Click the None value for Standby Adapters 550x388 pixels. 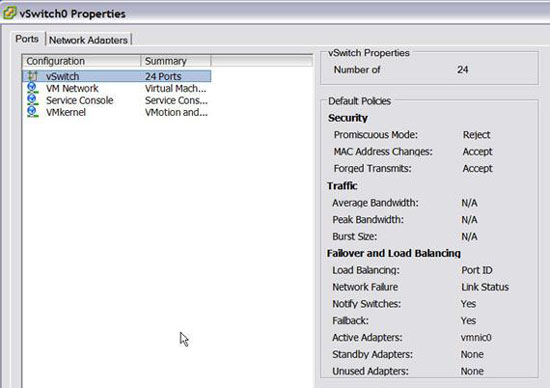coord(472,354)
